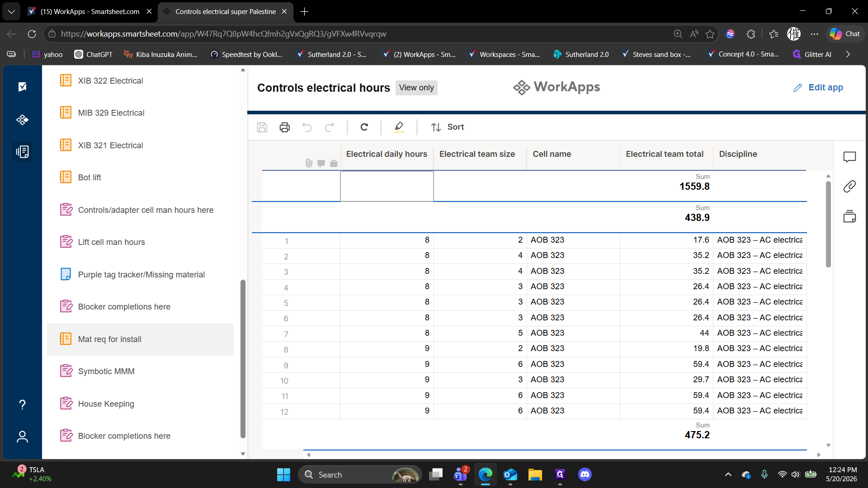Select the empty Electrical daily hours summary cell

(x=387, y=186)
